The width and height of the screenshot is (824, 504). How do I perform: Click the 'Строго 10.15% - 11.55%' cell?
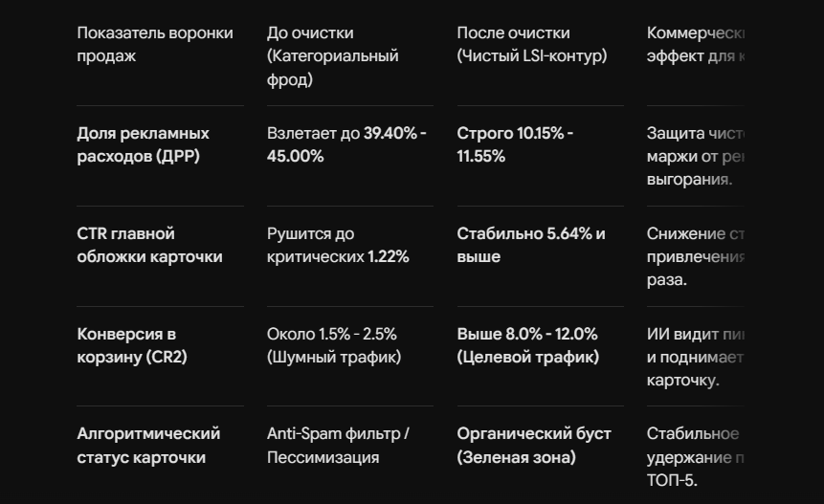tap(515, 144)
